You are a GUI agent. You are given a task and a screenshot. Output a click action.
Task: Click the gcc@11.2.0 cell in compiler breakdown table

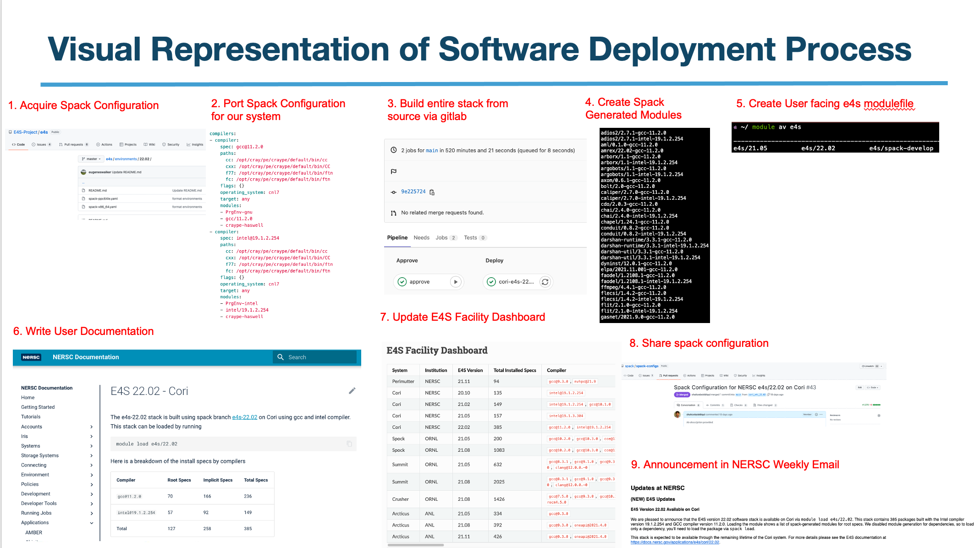(129, 496)
